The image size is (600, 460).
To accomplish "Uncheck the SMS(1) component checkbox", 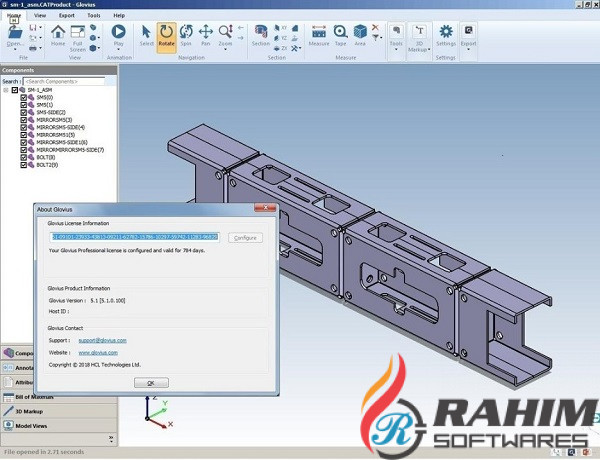I will coord(24,105).
